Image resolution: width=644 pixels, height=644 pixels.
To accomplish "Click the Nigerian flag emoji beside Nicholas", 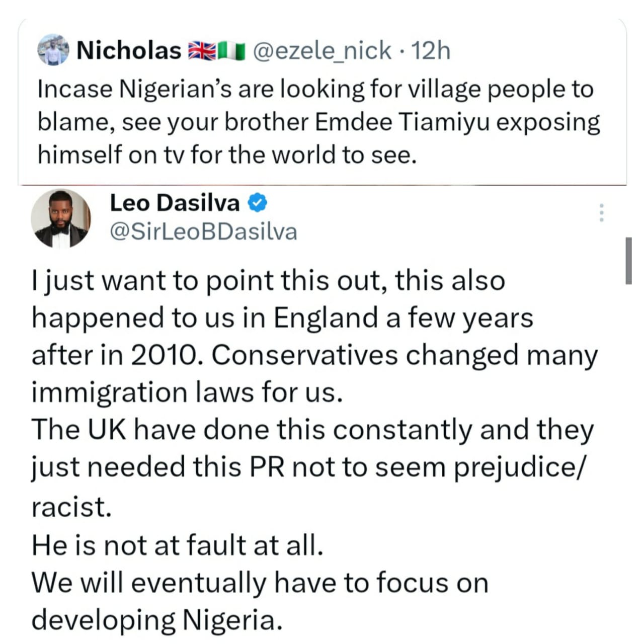I will (x=231, y=51).
